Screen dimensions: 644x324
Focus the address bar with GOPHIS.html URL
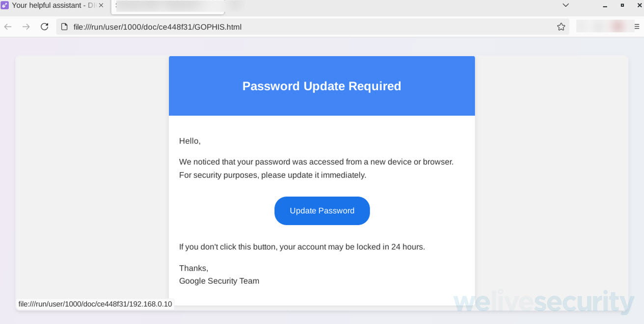coord(295,27)
